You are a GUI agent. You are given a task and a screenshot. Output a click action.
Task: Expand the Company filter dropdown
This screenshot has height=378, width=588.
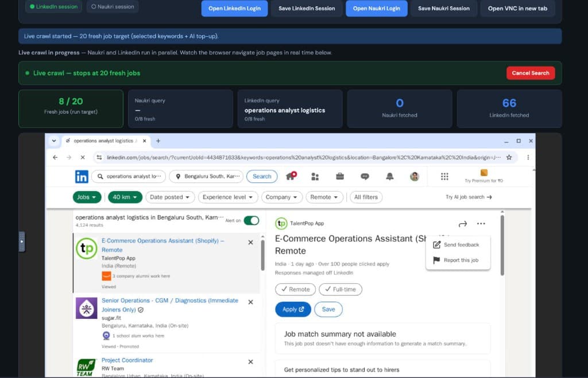[281, 197]
